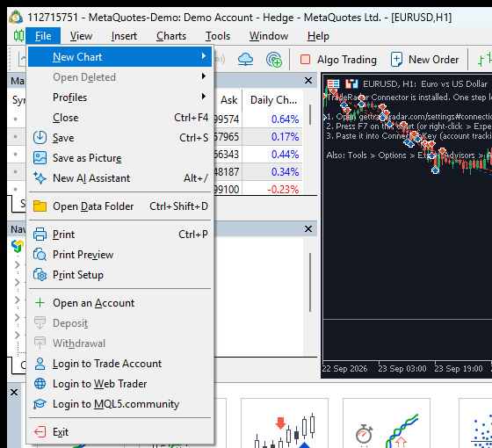
Task: Choose Print Preview
Action: [x=119, y=255]
